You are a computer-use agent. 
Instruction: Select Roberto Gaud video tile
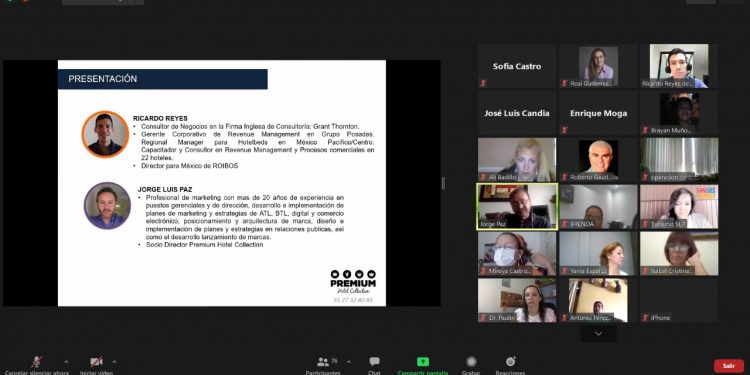point(598,160)
